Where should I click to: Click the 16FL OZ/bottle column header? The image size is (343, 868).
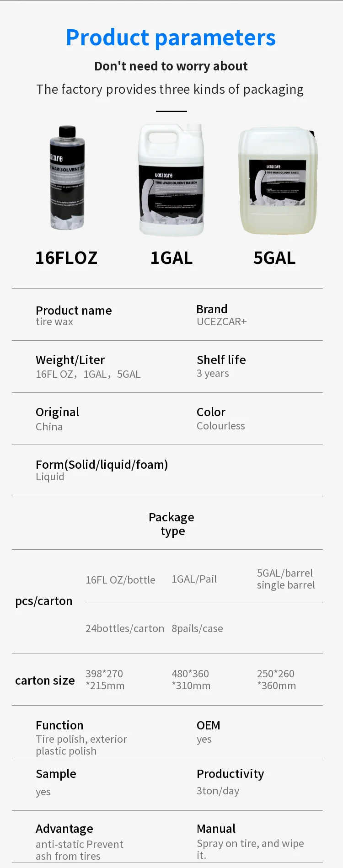121,580
